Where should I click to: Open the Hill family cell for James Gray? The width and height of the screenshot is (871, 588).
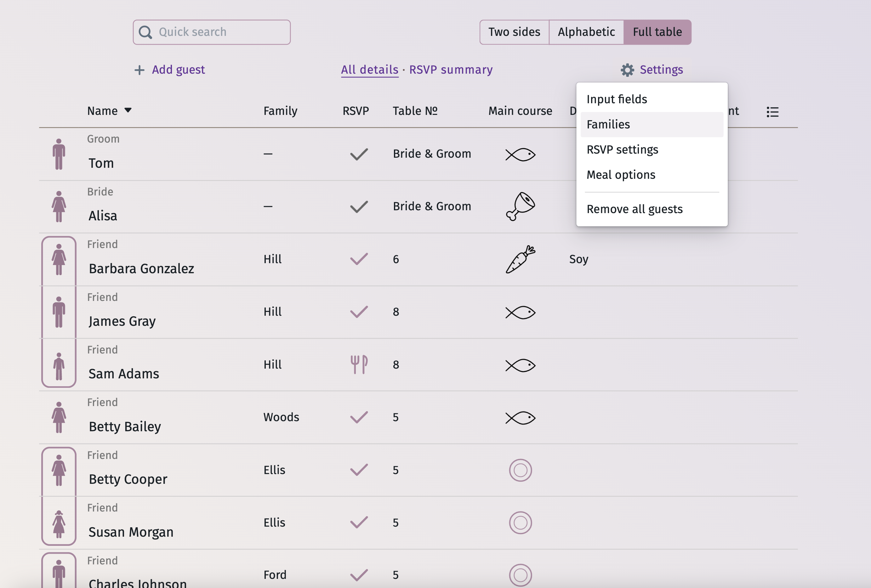(x=272, y=312)
